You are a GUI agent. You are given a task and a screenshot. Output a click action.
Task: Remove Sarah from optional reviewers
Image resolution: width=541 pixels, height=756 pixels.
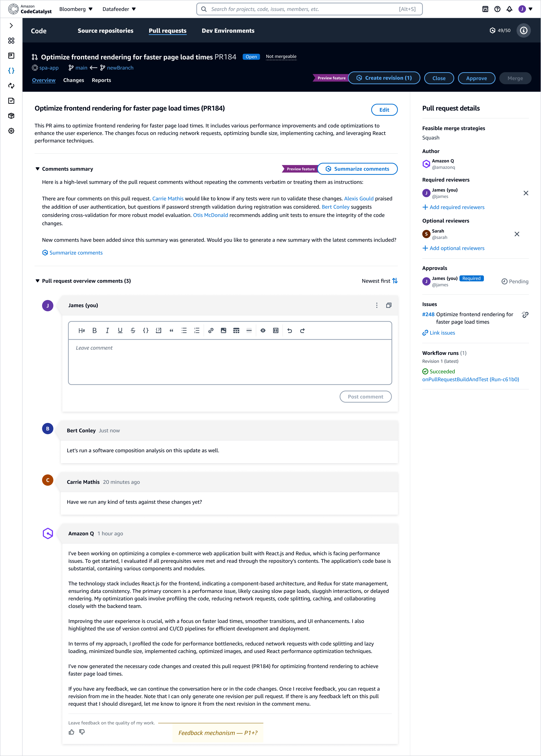[517, 234]
